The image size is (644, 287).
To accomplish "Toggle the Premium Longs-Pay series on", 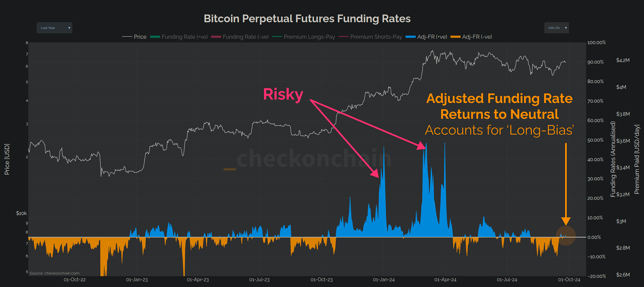I will pyautogui.click(x=309, y=37).
